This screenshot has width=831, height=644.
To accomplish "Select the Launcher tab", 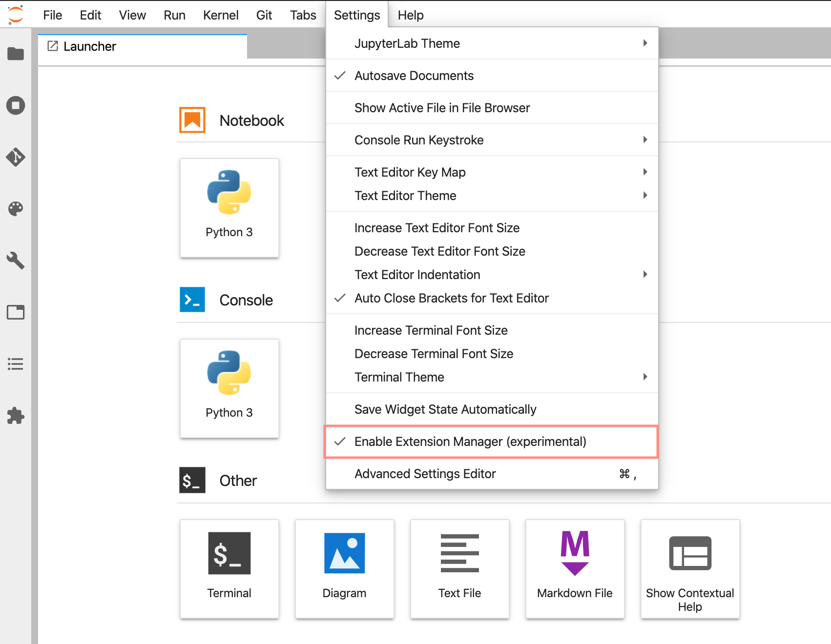I will 143,47.
